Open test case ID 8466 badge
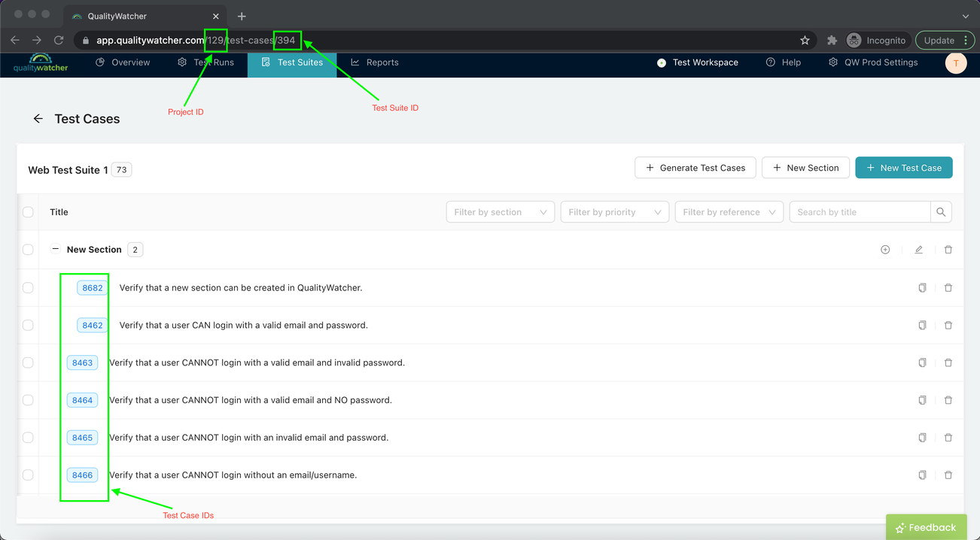 tap(82, 475)
